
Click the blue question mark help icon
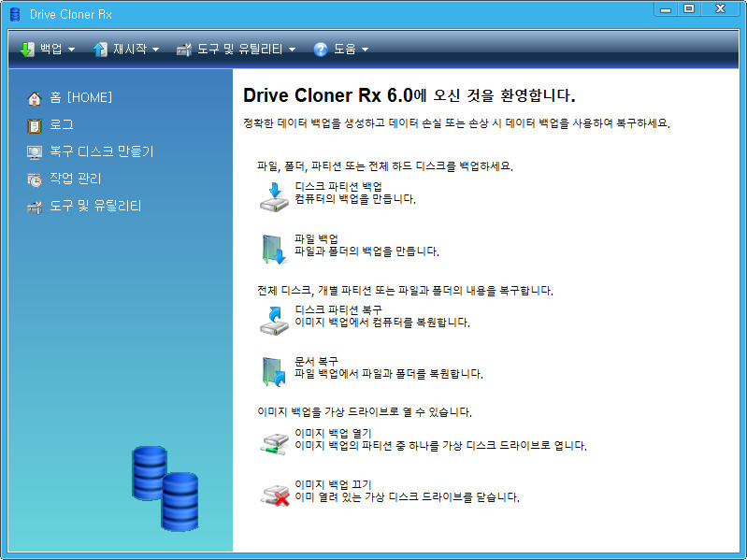(x=321, y=49)
